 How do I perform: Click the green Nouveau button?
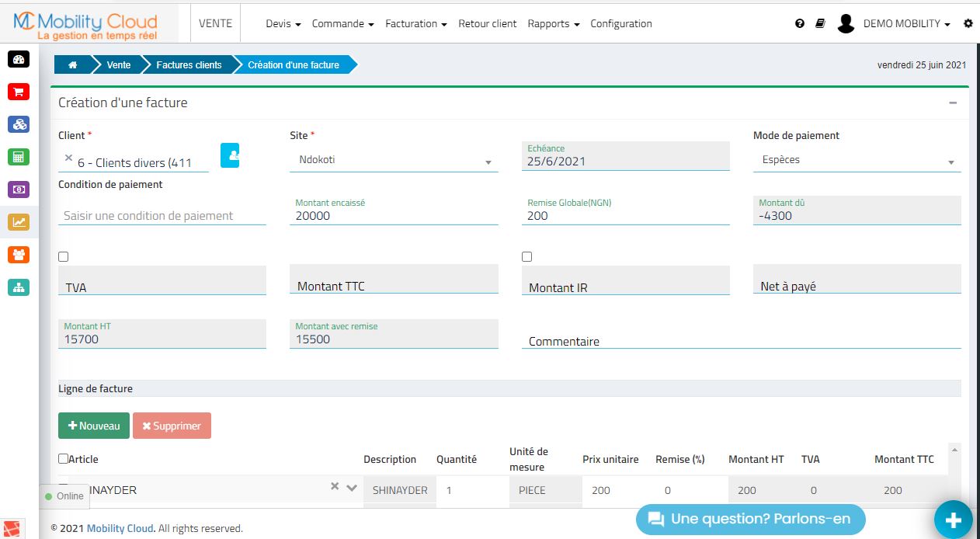pos(94,426)
